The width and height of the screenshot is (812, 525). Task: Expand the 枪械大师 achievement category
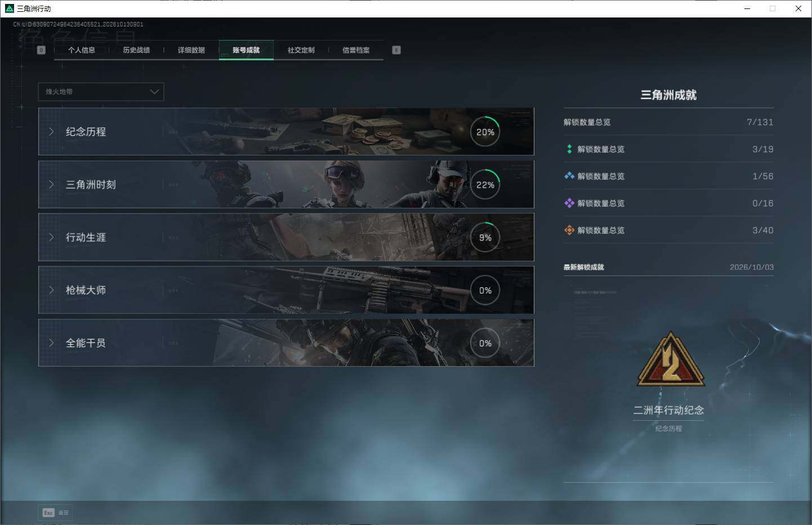(x=286, y=290)
